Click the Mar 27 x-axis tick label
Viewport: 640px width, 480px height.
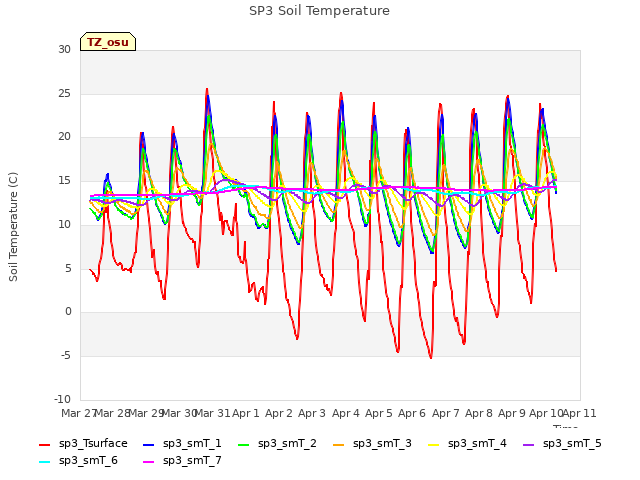point(78,413)
